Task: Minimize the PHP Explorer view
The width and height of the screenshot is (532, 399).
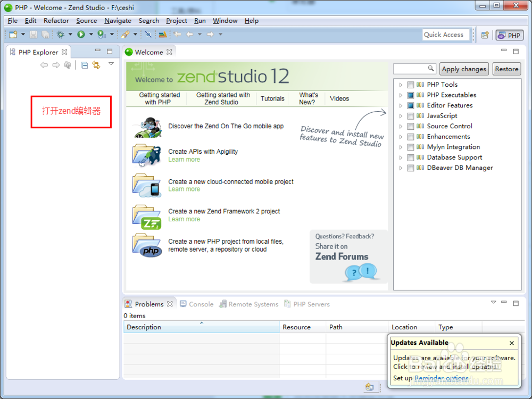Action: (x=98, y=51)
